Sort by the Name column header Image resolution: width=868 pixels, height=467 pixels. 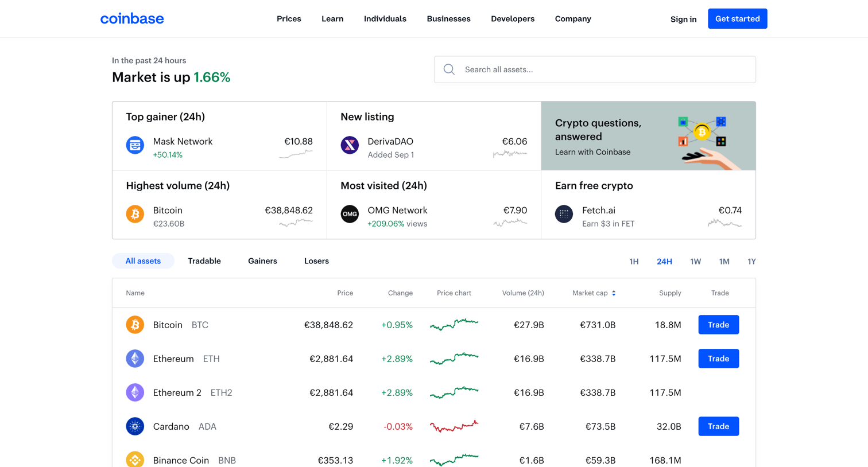tap(135, 293)
